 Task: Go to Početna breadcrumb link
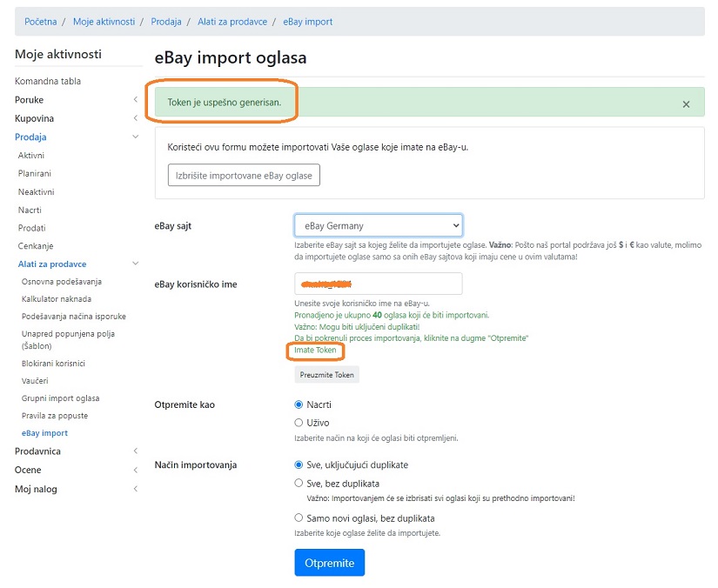(41, 22)
